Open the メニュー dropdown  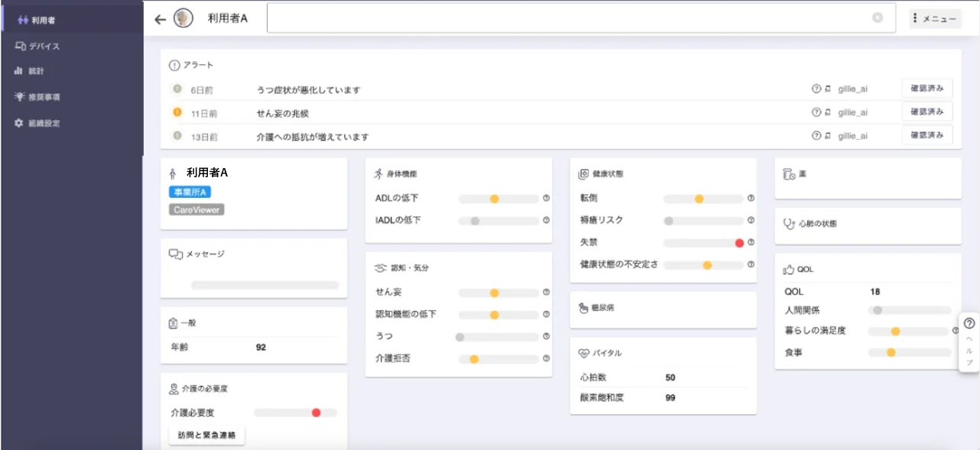(x=935, y=19)
